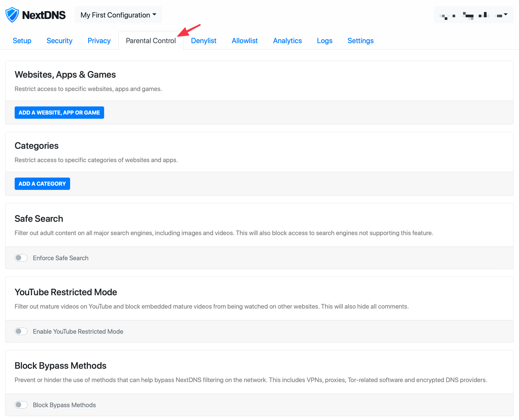Click the 'Prevent or hinder the use' description
Viewport: 519px width, 420px height.
(251, 380)
